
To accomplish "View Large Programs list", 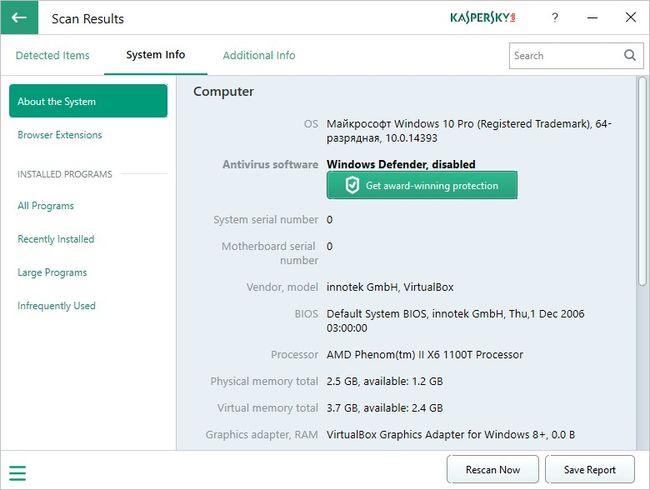I will pos(52,272).
